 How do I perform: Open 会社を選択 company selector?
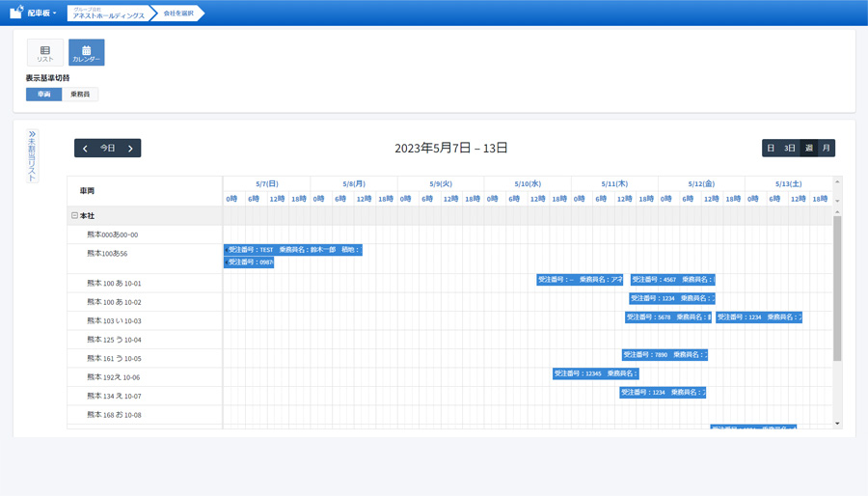tap(178, 14)
